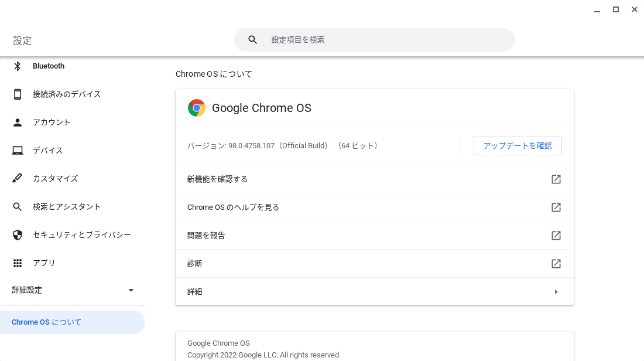Viewport: 644px width, 361px height.
Task: Click the アップデートを確認 button
Action: point(518,146)
